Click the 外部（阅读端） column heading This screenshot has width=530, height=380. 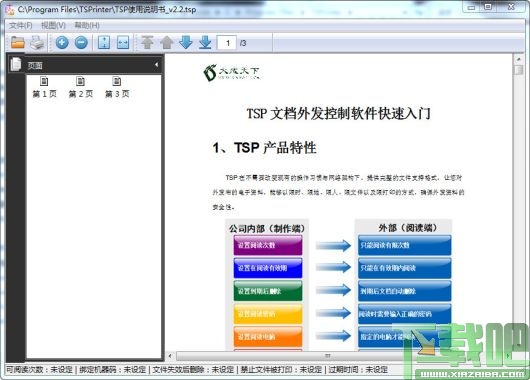[x=407, y=228]
